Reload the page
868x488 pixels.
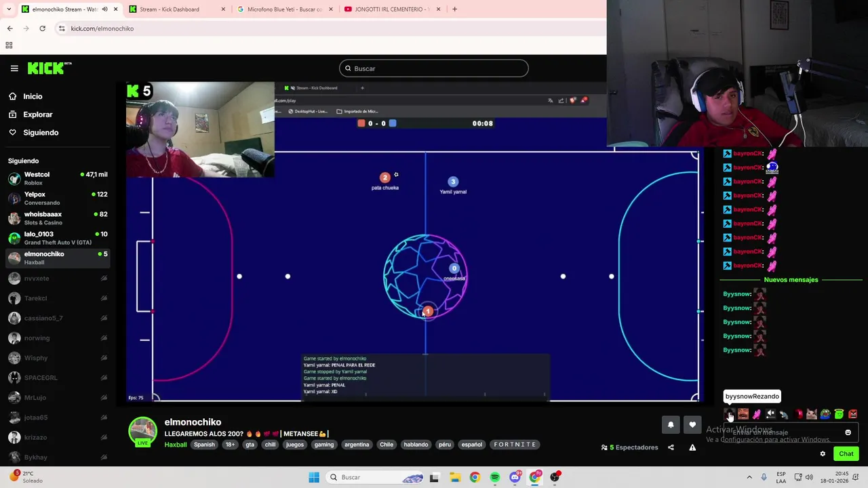coord(42,28)
